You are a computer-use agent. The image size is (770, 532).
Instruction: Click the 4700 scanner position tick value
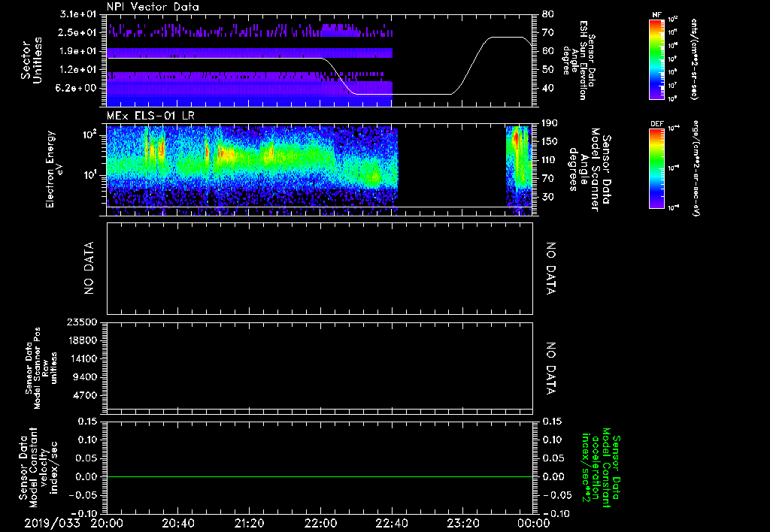coord(84,395)
